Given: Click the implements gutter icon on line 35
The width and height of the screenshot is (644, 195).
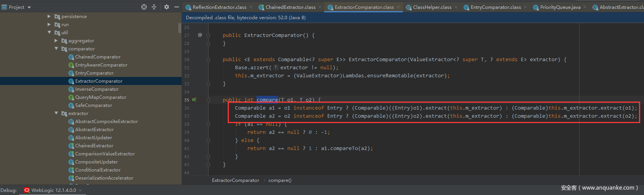Looking at the screenshot, I should [x=194, y=100].
